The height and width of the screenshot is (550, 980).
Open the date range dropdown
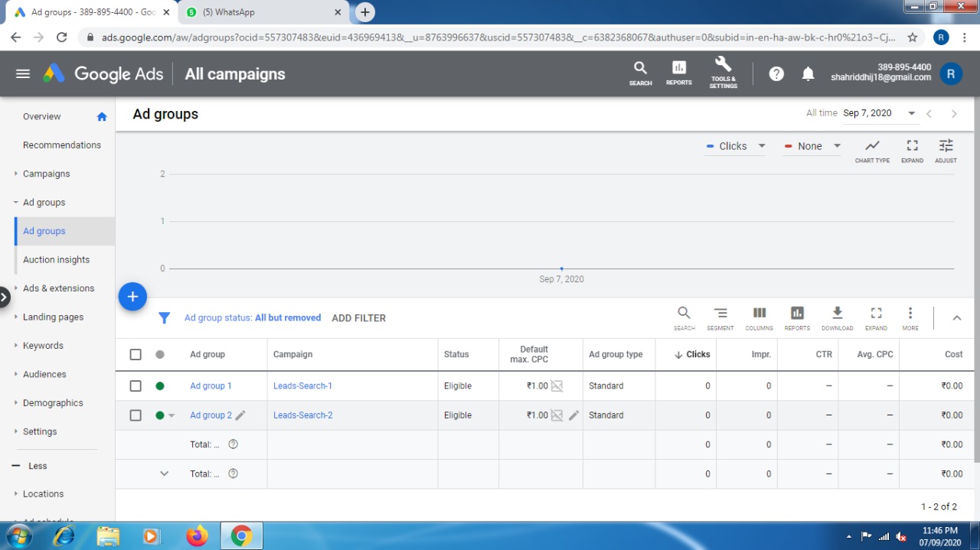click(880, 113)
